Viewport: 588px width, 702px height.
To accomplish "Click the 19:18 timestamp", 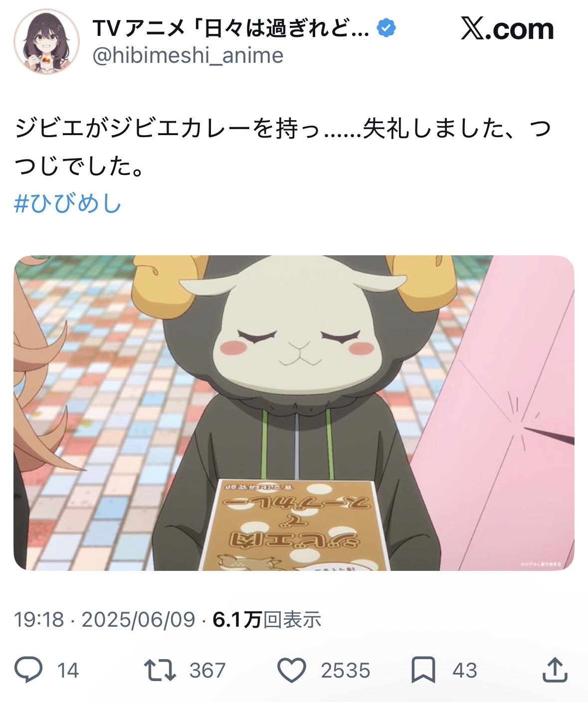I will click(39, 619).
